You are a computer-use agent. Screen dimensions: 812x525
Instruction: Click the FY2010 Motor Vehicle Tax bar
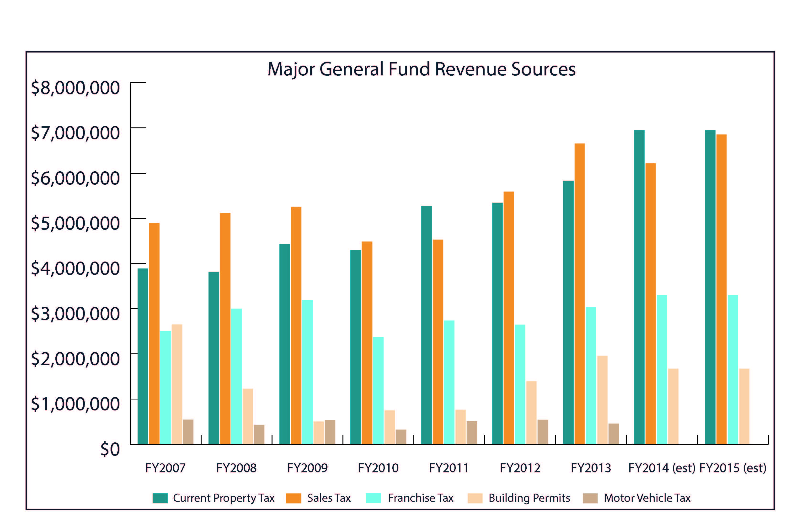[x=401, y=437]
